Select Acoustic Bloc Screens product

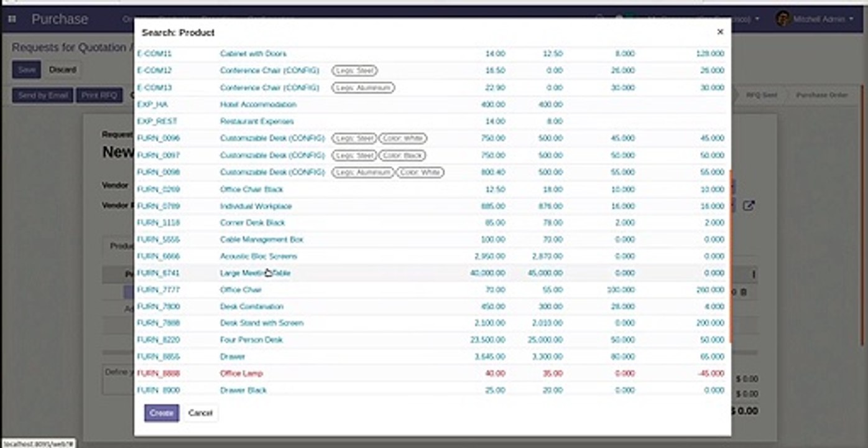point(259,256)
